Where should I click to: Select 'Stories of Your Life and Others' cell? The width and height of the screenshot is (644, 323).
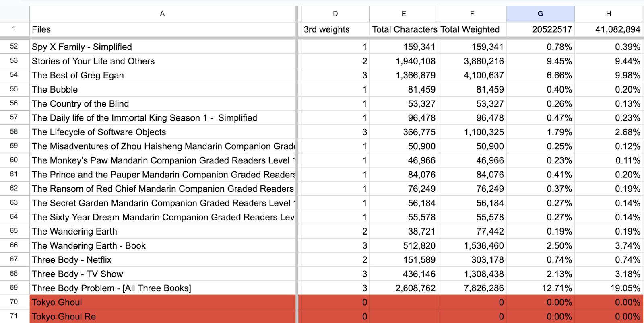162,61
